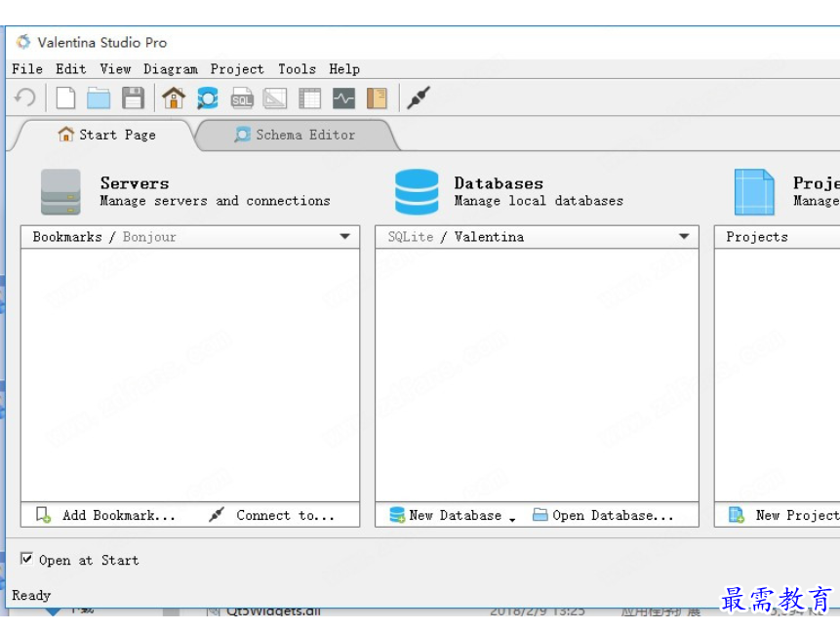The image size is (840, 630).
Task: Click the connect plug toolbar icon
Action: 419,98
